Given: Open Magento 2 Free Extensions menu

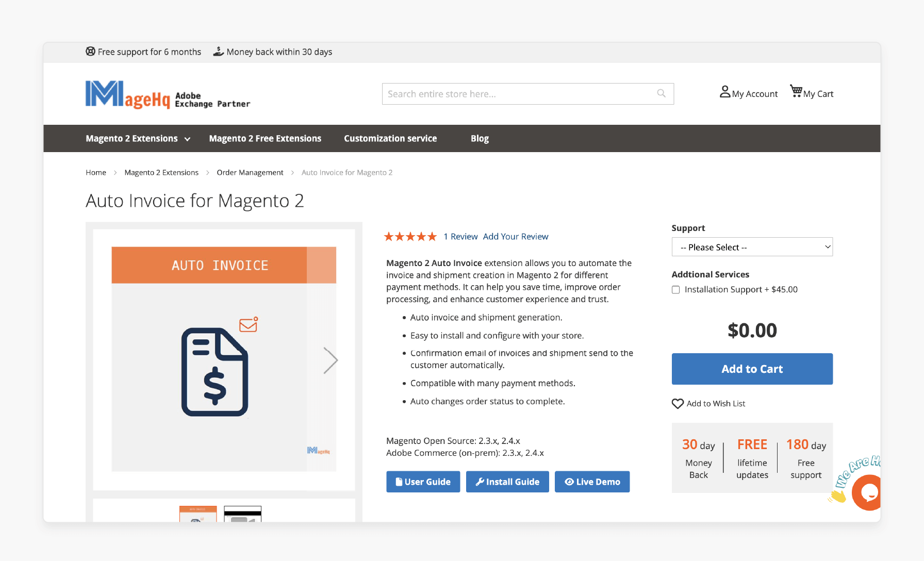Looking at the screenshot, I should pos(265,139).
